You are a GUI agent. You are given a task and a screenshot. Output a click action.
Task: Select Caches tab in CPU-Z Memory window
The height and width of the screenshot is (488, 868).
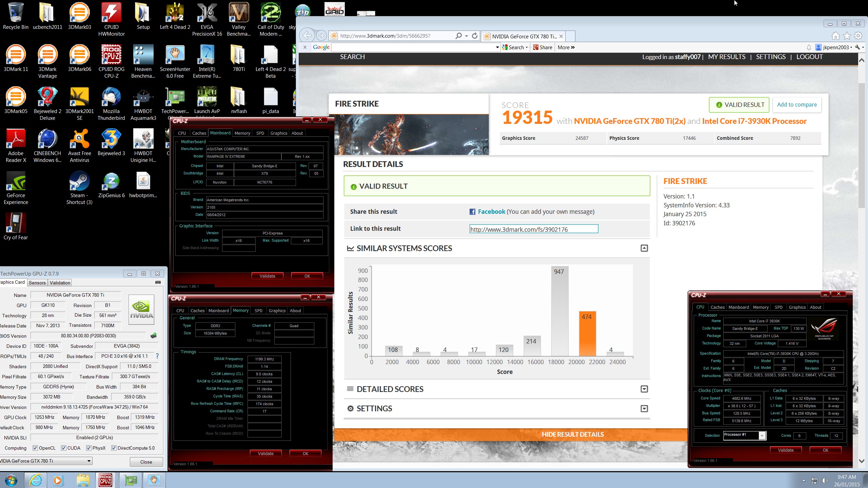(x=197, y=311)
